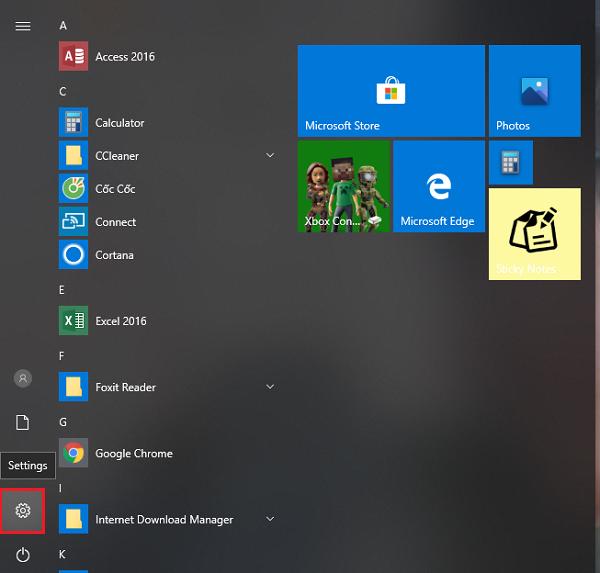Launch the Microsoft Edge tile
Screen dimensions: 600x573
pos(439,186)
